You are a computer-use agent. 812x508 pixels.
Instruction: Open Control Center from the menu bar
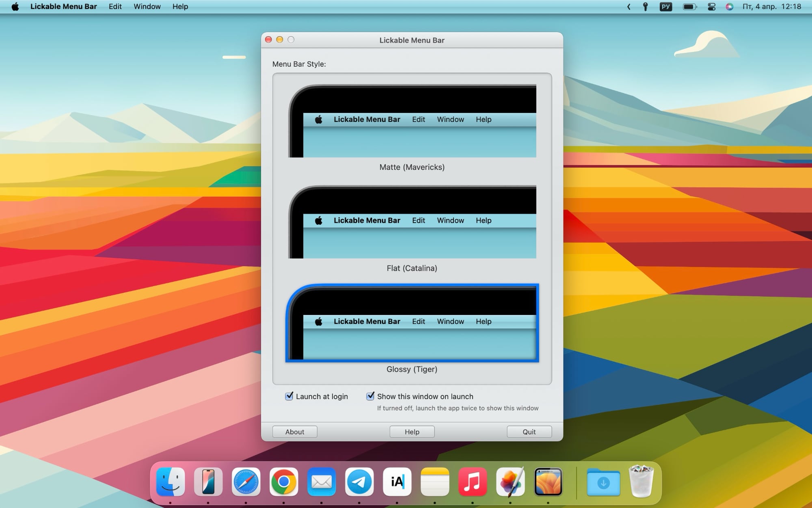[712, 7]
